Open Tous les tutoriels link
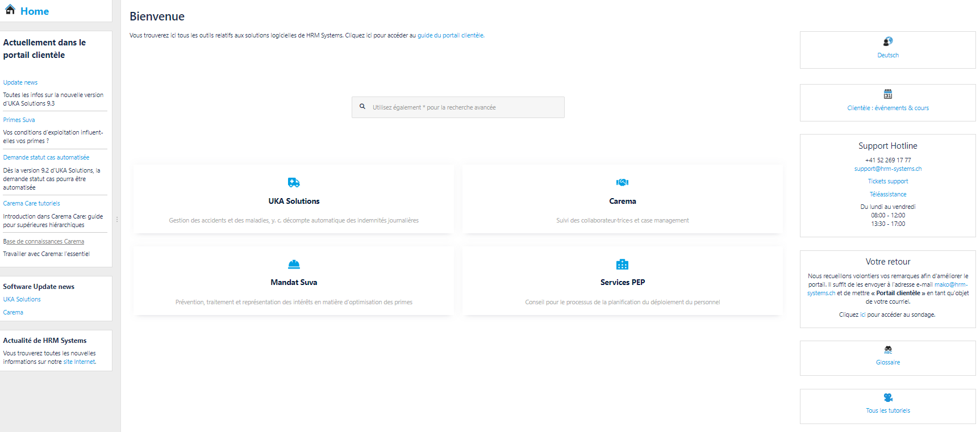The image size is (980, 432). click(x=888, y=410)
